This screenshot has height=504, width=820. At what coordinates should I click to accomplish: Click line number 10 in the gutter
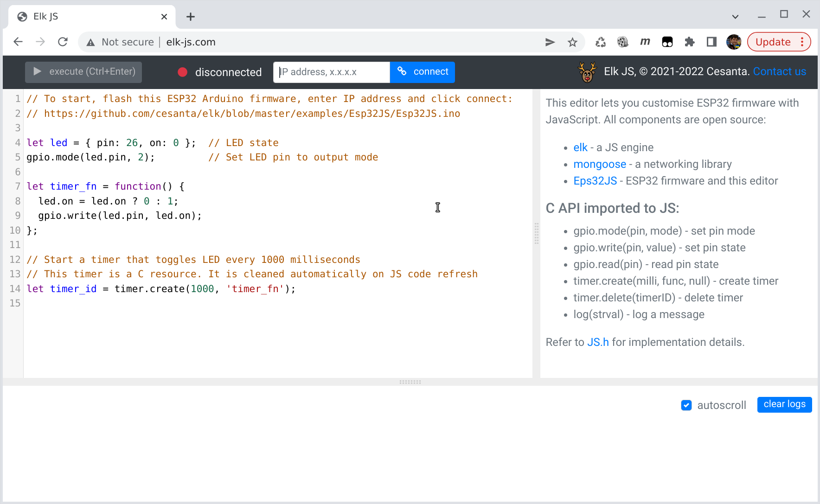[x=15, y=230]
